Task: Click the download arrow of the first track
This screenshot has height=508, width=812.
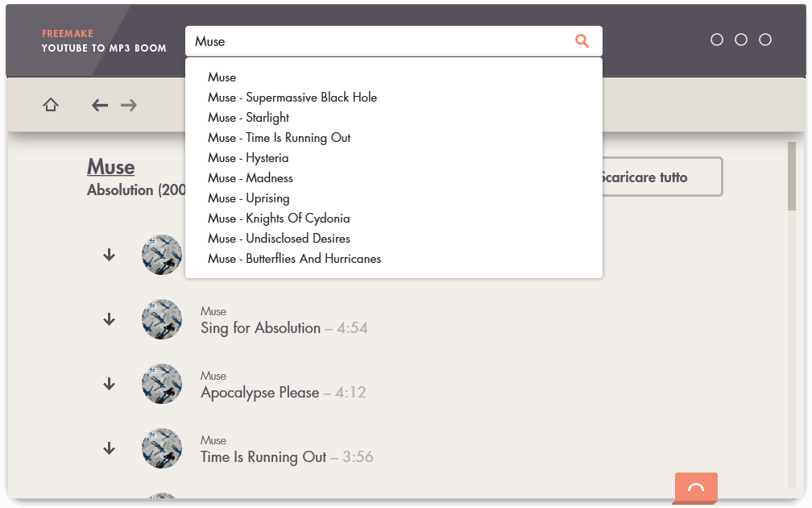Action: click(x=109, y=255)
